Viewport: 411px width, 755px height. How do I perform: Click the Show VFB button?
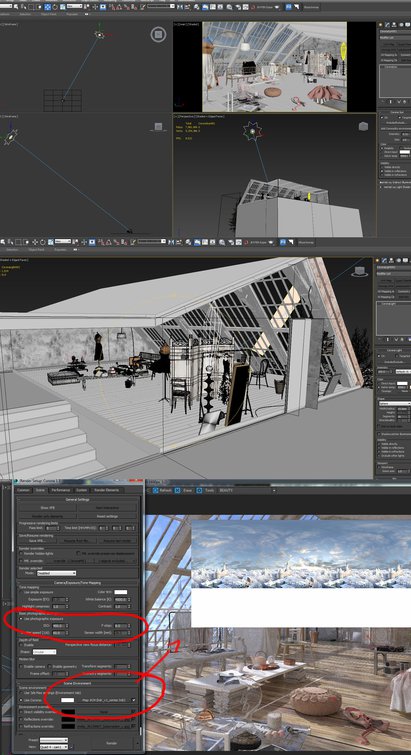[48, 508]
